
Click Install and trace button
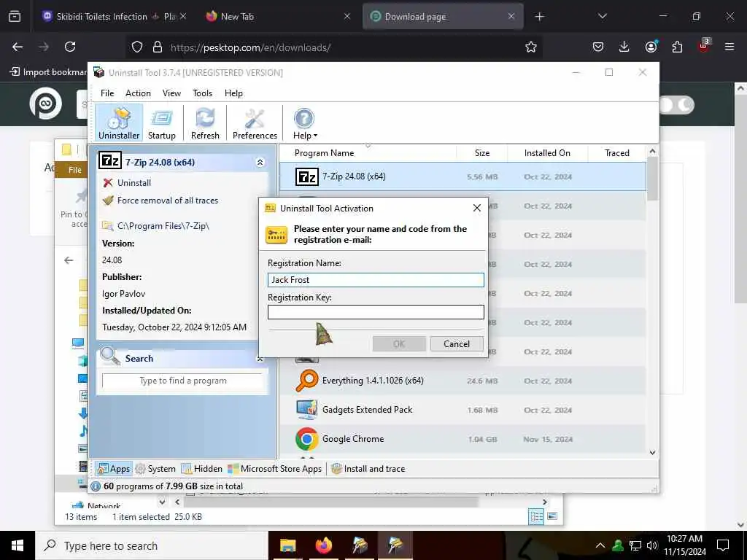pos(368,469)
